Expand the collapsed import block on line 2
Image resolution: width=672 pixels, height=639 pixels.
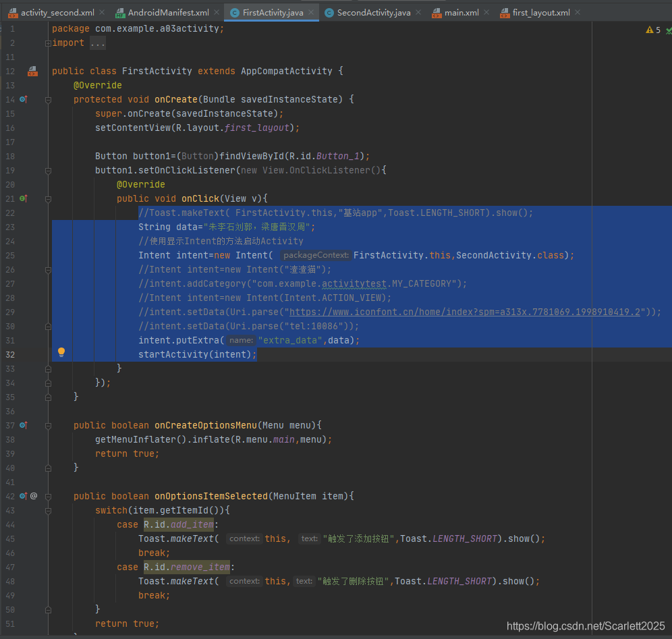48,43
